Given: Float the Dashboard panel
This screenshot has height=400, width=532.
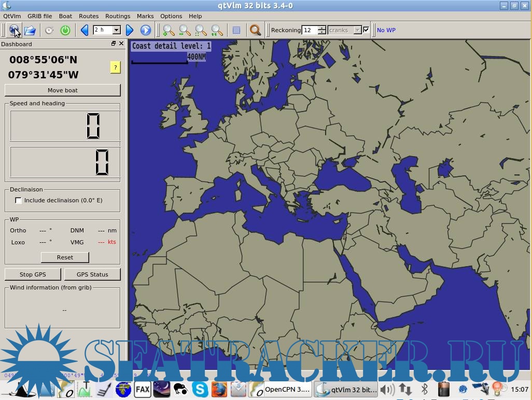Looking at the screenshot, I should tap(114, 44).
